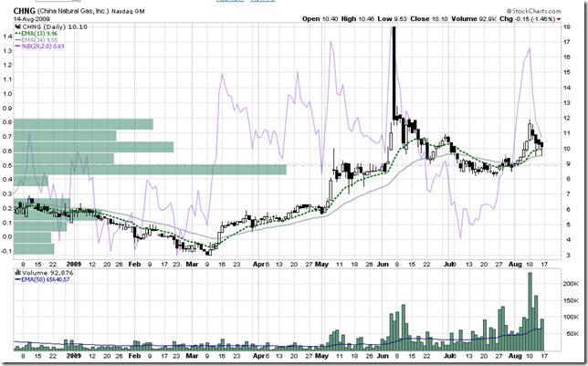The image size is (588, 366).
Task: Click the green dotted EMA(13) legend swatch
Action: pyautogui.click(x=18, y=34)
